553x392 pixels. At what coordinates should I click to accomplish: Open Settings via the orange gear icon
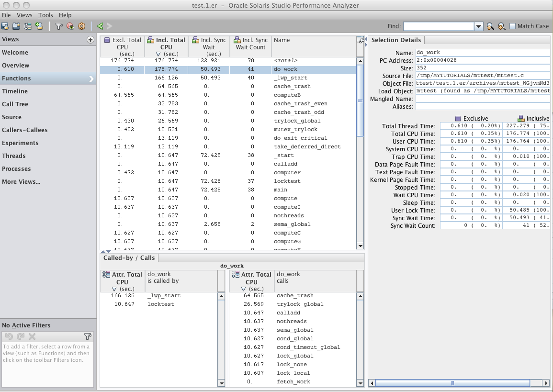[81, 26]
